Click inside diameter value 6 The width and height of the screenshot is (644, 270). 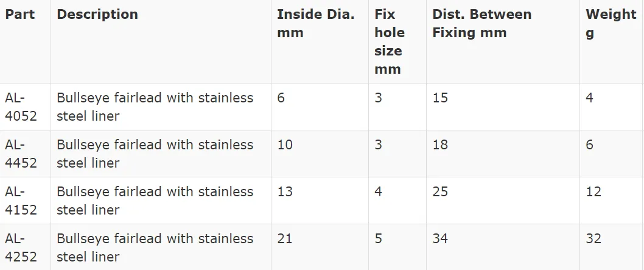click(x=281, y=98)
